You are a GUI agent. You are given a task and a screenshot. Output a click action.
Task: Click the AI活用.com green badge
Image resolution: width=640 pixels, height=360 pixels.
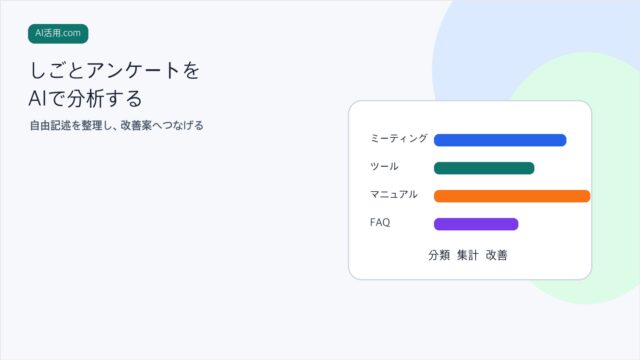pyautogui.click(x=58, y=33)
